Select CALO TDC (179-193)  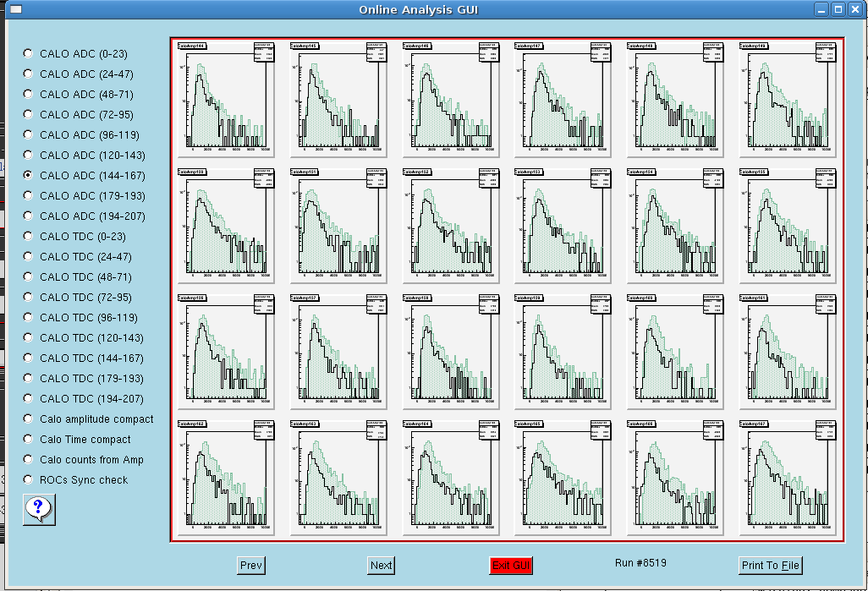click(x=28, y=378)
